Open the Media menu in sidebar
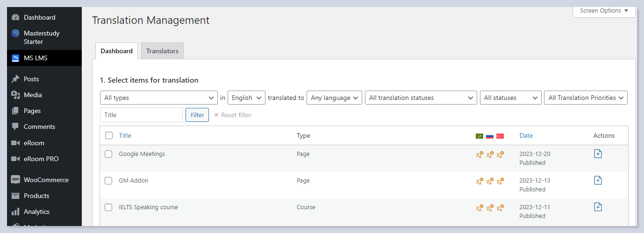Screen dimensions: 644x233 point(33,95)
